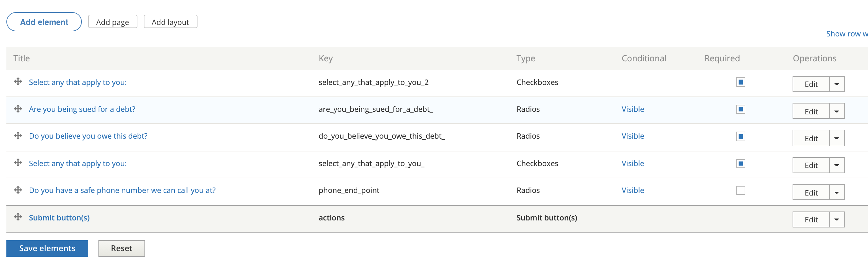This screenshot has height=269, width=868.
Task: Click 'are_you_being_sued_for_a_debt_' key text
Action: [x=376, y=109]
